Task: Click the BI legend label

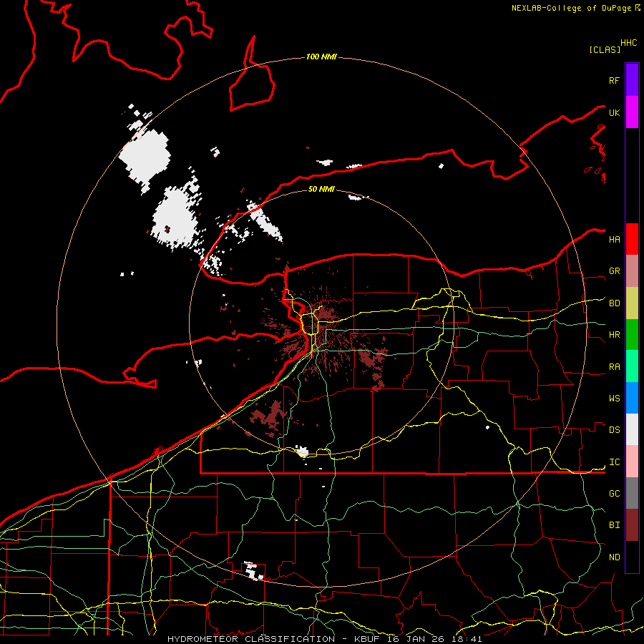Action: [x=614, y=525]
